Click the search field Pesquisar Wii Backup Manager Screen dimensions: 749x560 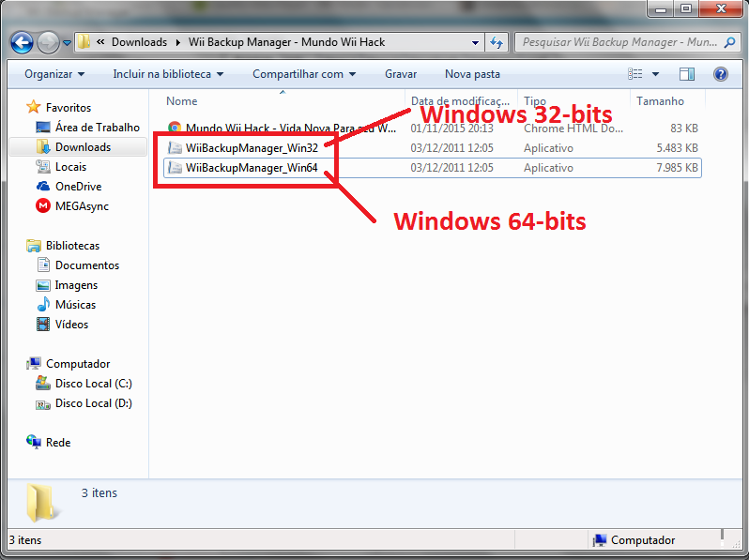pyautogui.click(x=615, y=42)
